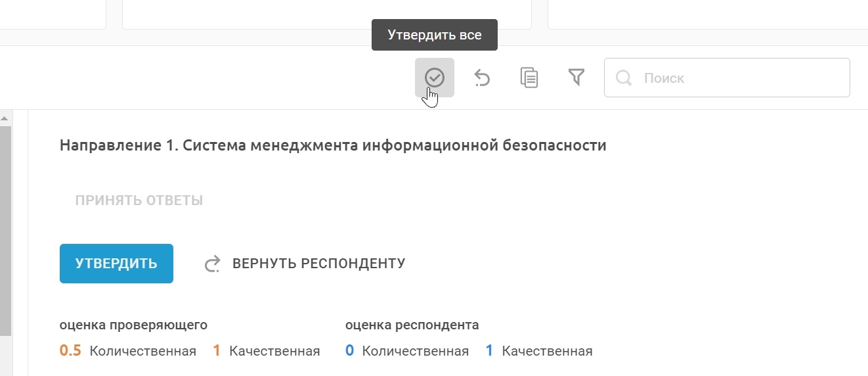The image size is (868, 376).
Task: Click the оценка респондента label
Action: (x=412, y=325)
